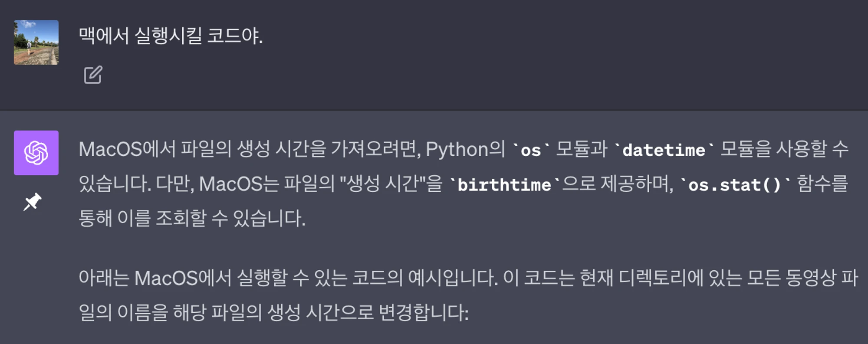
Task: Click the word 'Python의' in the reply
Action: tap(465, 149)
